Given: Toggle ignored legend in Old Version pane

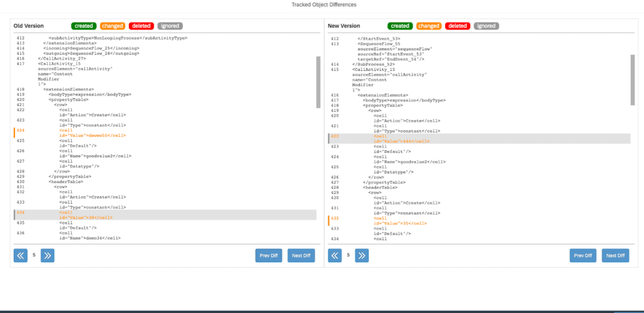Looking at the screenshot, I should point(170,26).
